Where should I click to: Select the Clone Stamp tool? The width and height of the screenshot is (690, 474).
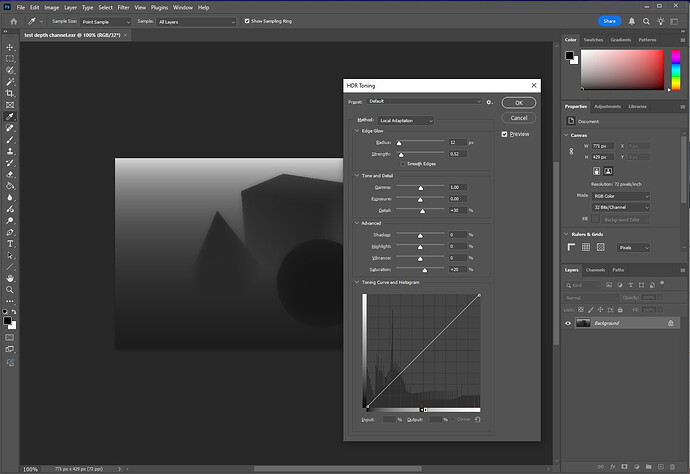click(x=10, y=151)
